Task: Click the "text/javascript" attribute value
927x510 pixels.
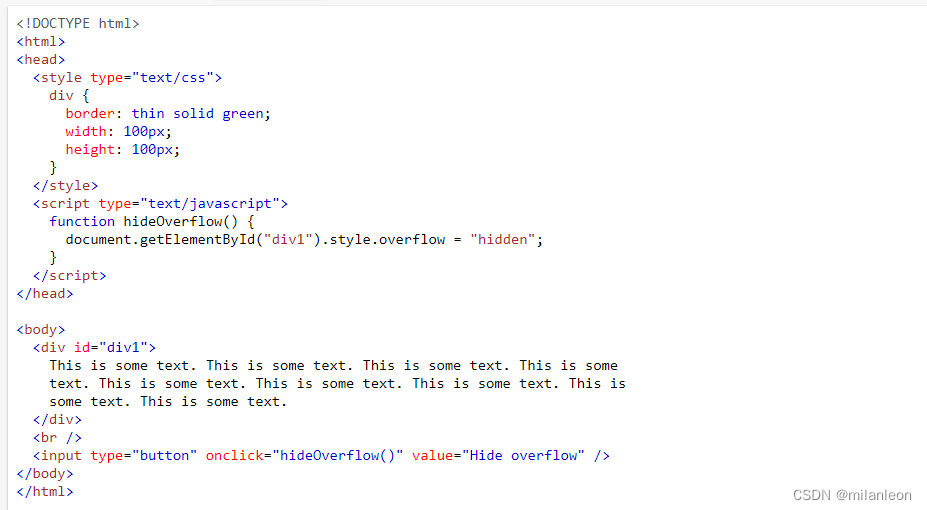Action: (210, 203)
